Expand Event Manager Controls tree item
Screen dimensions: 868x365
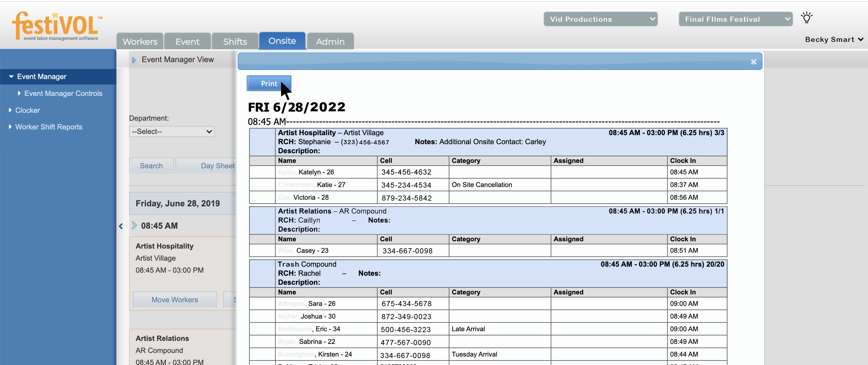pos(19,93)
